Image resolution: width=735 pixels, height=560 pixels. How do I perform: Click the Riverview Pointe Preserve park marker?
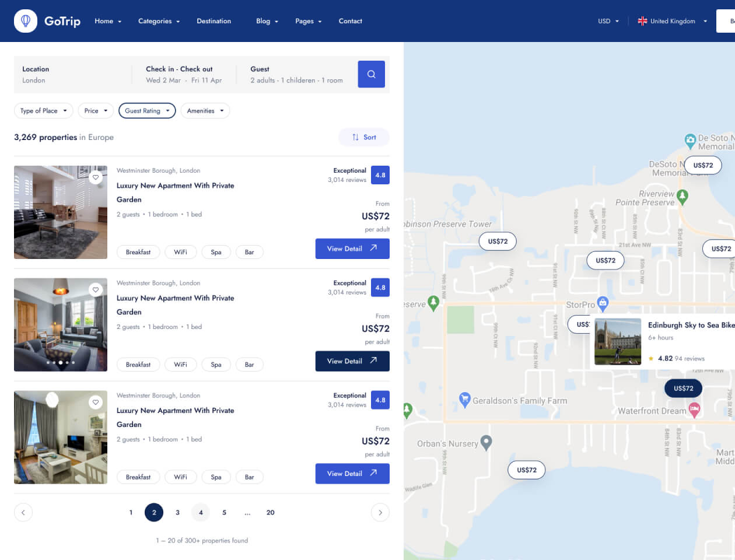[682, 196]
